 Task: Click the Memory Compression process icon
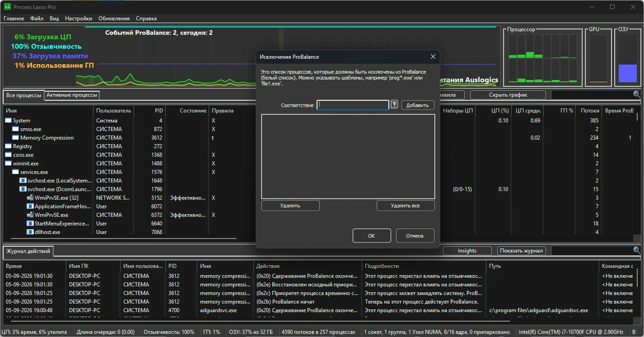[15, 138]
